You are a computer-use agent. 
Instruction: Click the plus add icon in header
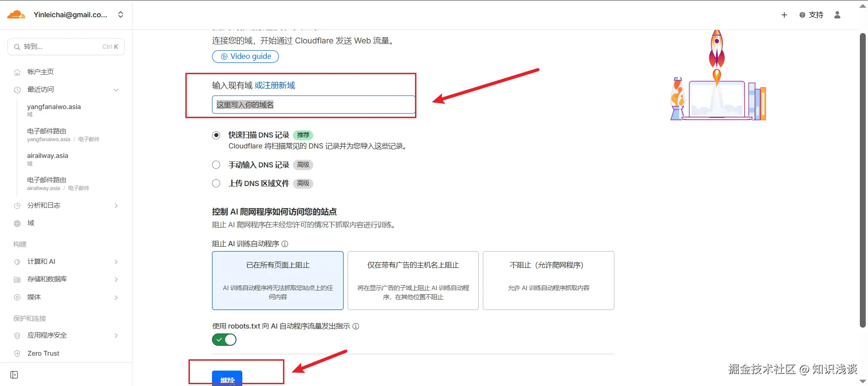[784, 15]
